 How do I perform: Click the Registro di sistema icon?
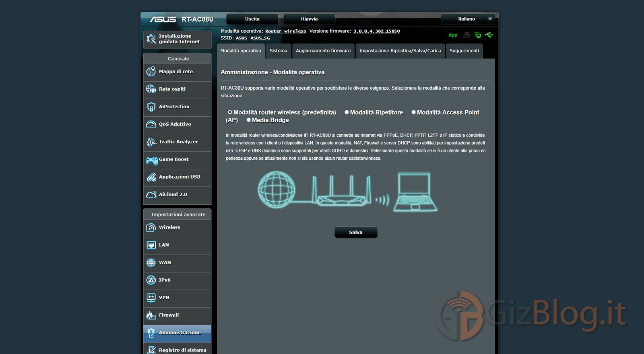151,350
